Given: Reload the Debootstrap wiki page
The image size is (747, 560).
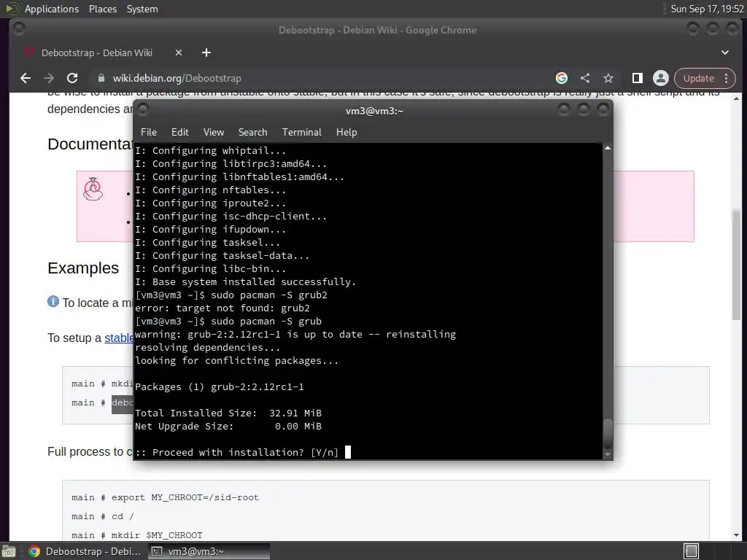Looking at the screenshot, I should click(72, 78).
